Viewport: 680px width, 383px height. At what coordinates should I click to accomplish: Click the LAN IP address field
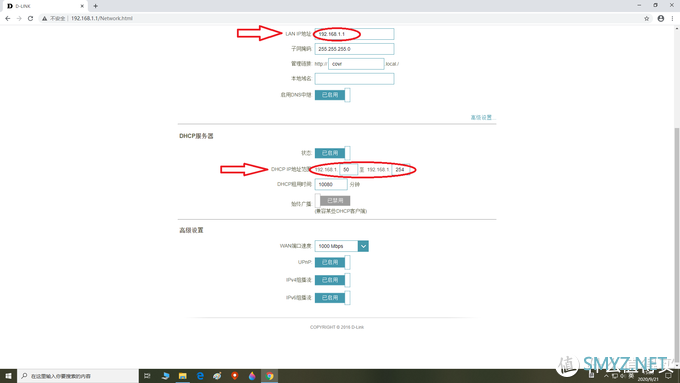coord(354,34)
